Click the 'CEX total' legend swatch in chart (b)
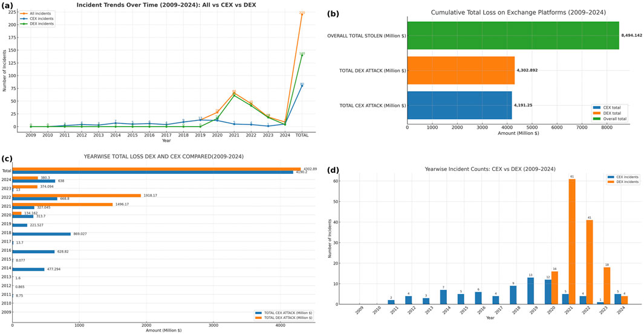This screenshot has height=334, width=644. (x=597, y=107)
